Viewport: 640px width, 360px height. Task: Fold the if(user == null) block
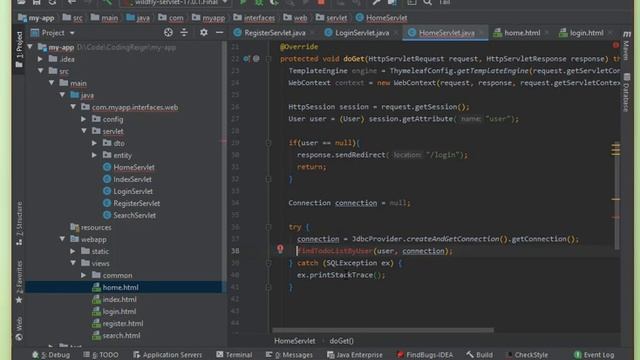(268, 143)
